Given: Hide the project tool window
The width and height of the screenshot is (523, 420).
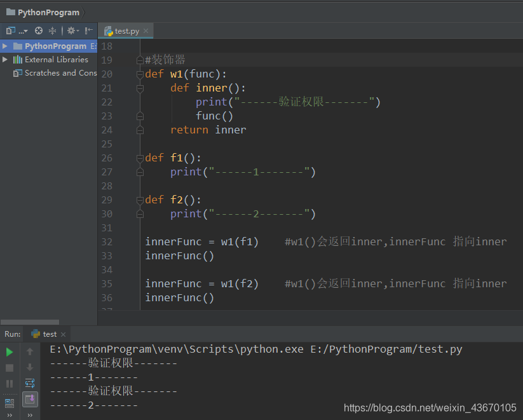Looking at the screenshot, I should pos(88,31).
